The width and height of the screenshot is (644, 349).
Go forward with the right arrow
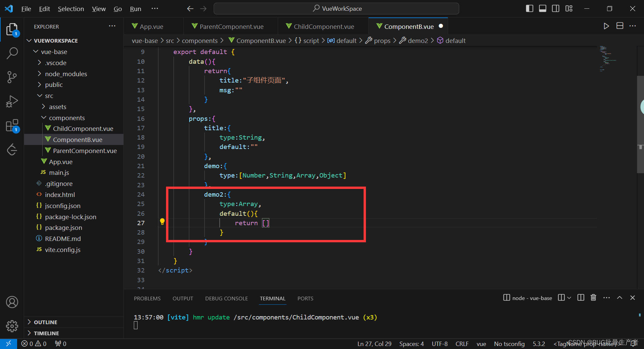(x=203, y=9)
